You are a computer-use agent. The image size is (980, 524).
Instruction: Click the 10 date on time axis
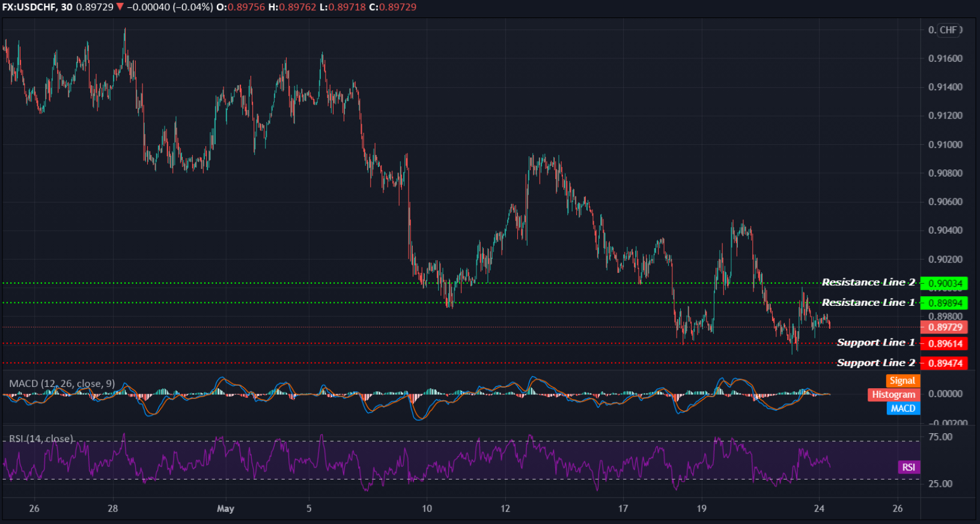pos(427,508)
